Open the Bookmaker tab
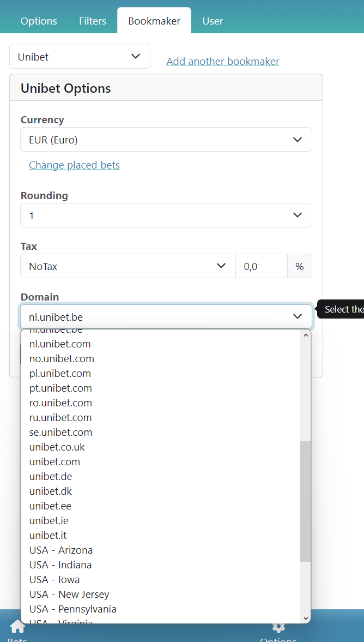Viewport: 364px width, 642px height. [154, 21]
